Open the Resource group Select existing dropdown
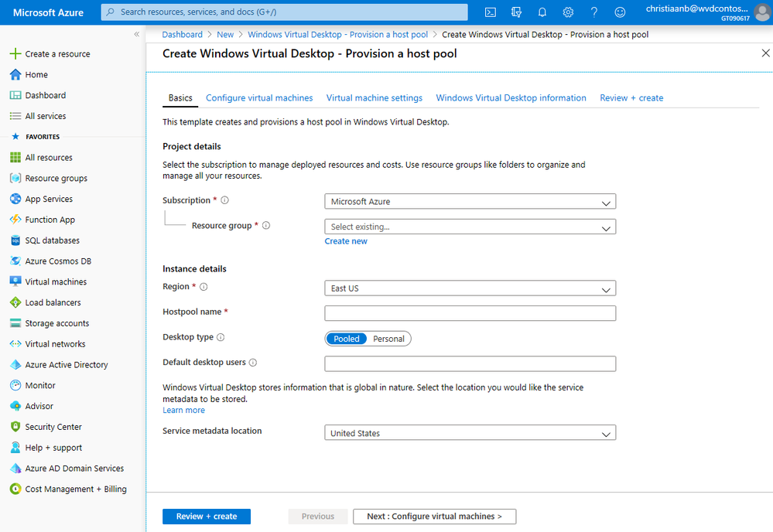The height and width of the screenshot is (532, 773). point(470,227)
